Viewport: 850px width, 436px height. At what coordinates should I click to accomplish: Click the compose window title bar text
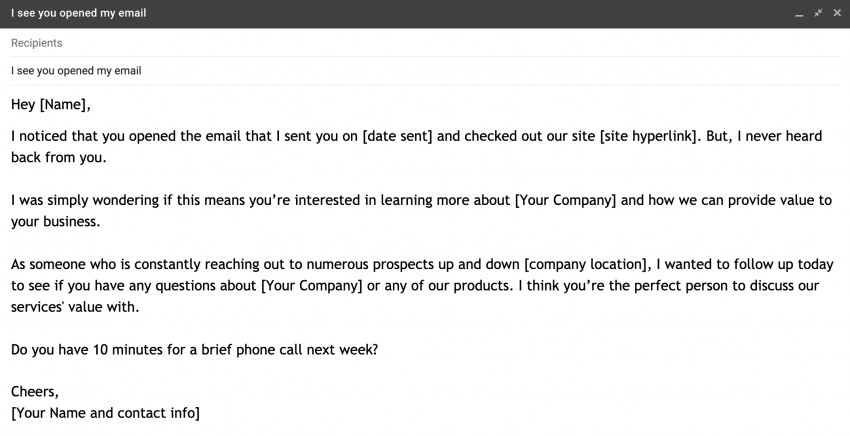(79, 13)
